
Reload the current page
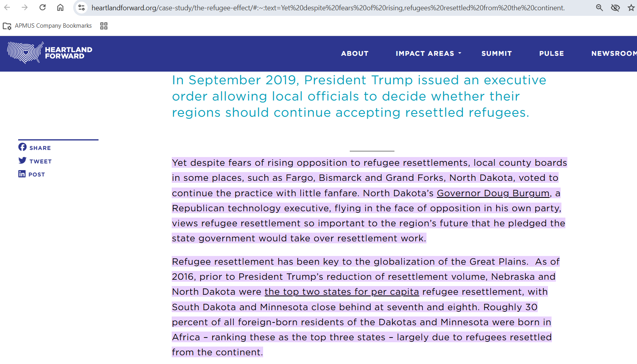(x=43, y=8)
